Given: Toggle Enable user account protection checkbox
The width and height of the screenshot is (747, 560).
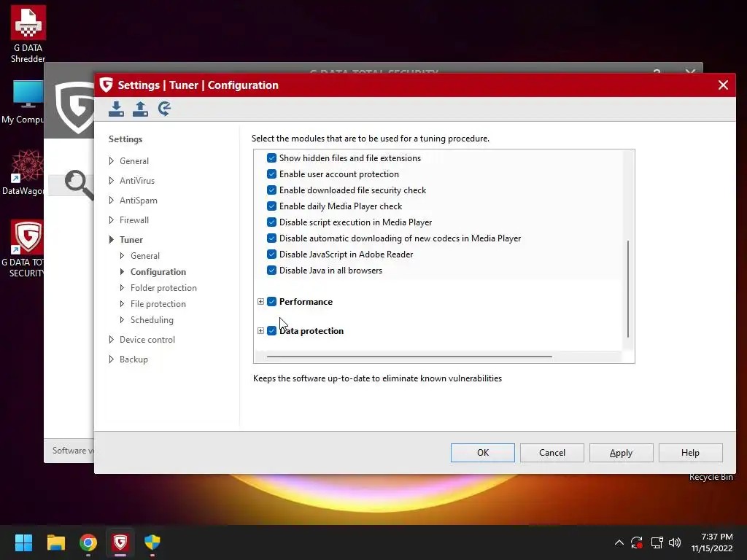Looking at the screenshot, I should [x=271, y=174].
